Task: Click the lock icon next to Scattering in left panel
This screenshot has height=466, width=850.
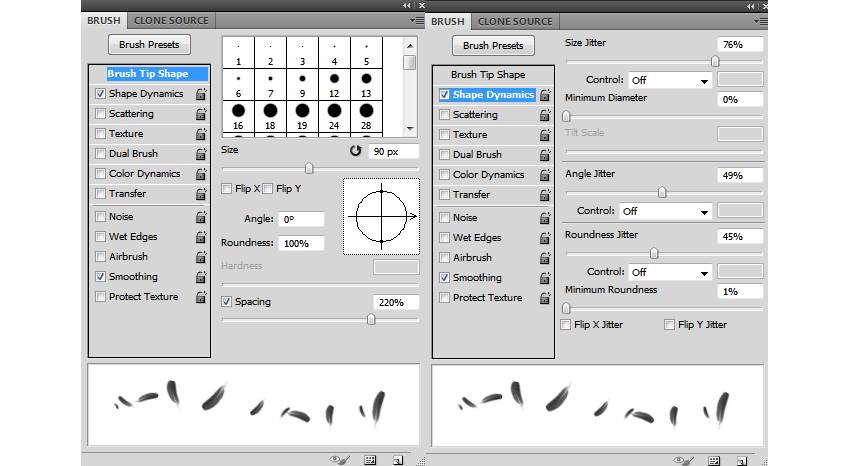Action: click(201, 114)
